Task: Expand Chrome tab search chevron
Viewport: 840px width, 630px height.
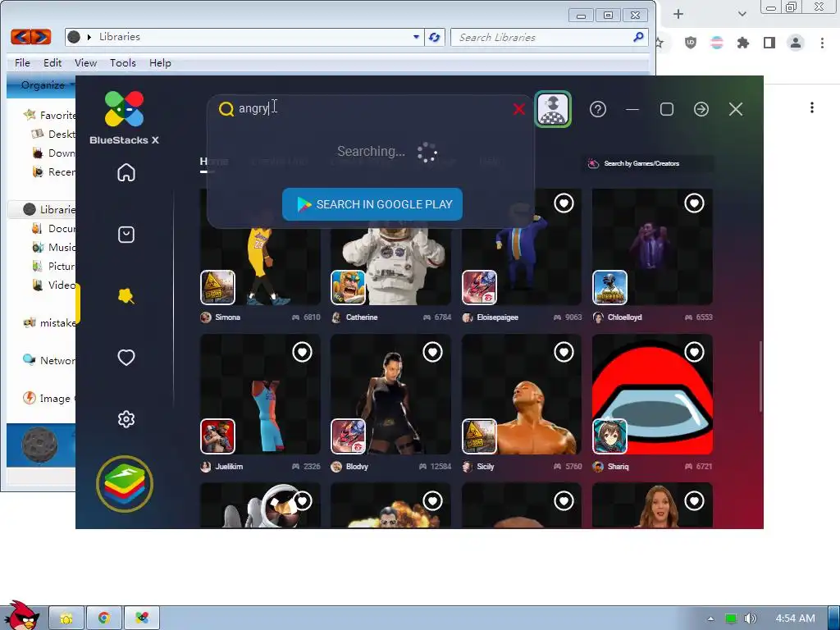Action: click(742, 14)
